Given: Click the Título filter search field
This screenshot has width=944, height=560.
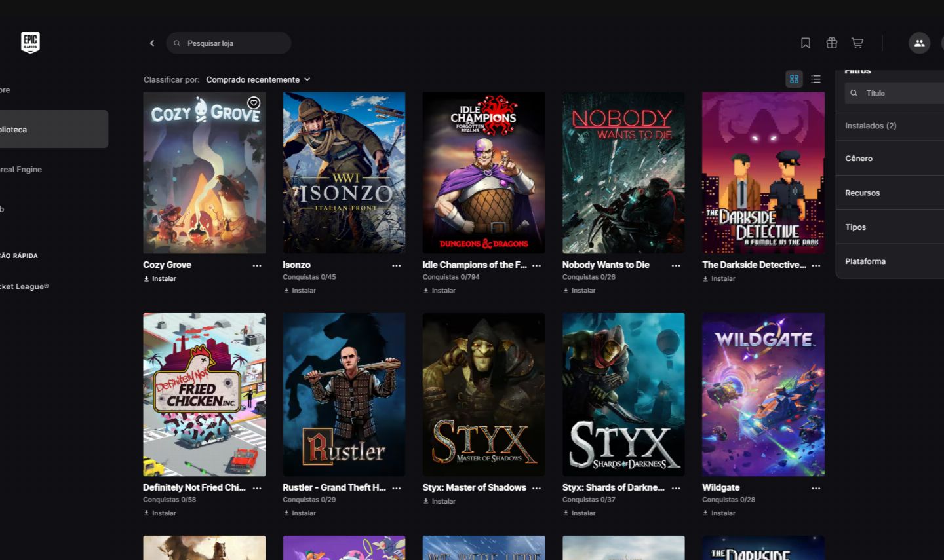Looking at the screenshot, I should pyautogui.click(x=895, y=93).
